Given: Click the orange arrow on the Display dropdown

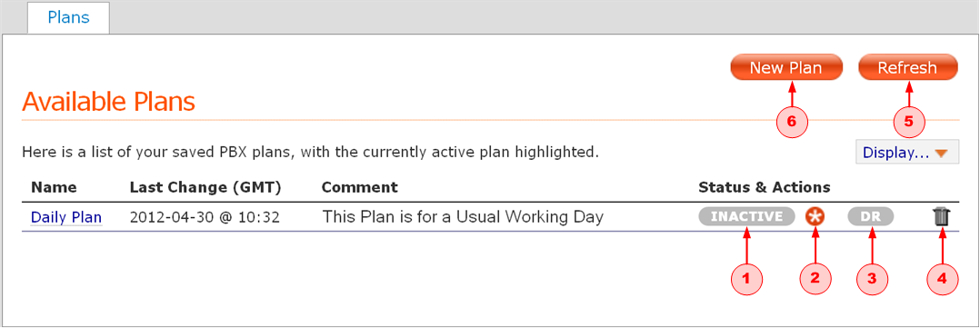Looking at the screenshot, I should [943, 153].
